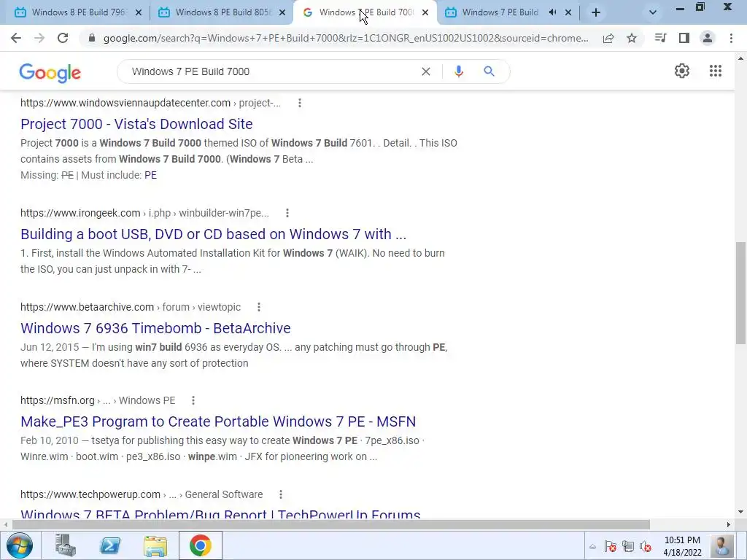
Task: Open Building a boot USB result
Action: pos(214,234)
